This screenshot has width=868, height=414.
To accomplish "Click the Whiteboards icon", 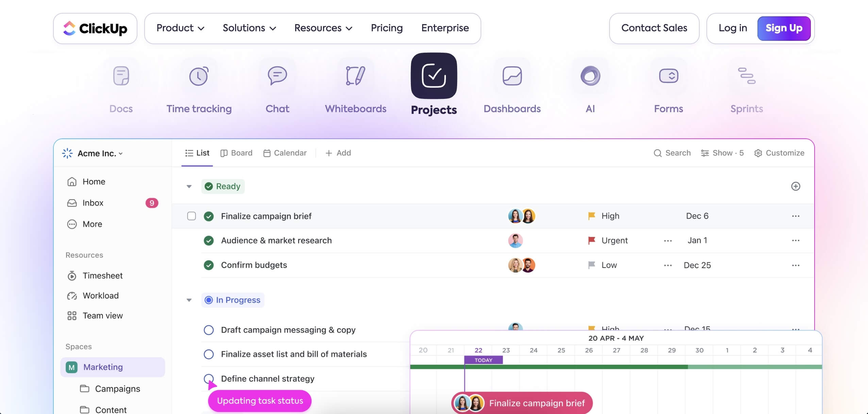I will (x=355, y=75).
